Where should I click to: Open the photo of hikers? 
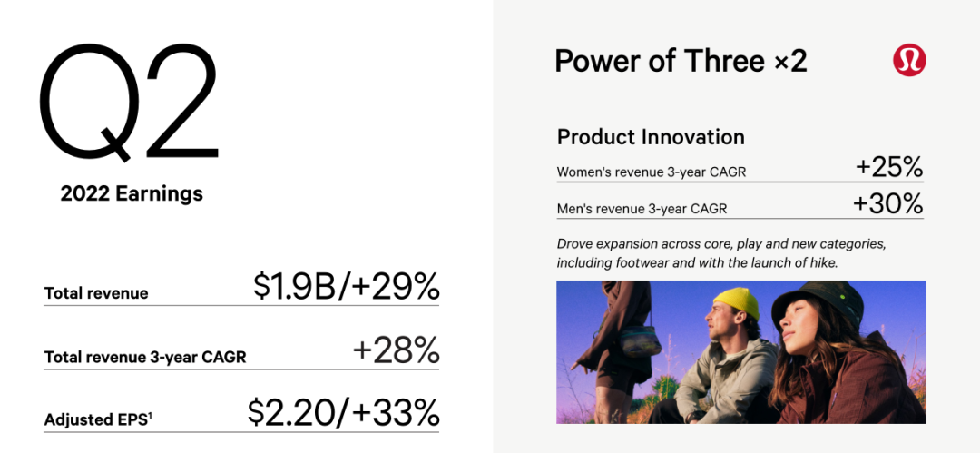[x=740, y=352]
